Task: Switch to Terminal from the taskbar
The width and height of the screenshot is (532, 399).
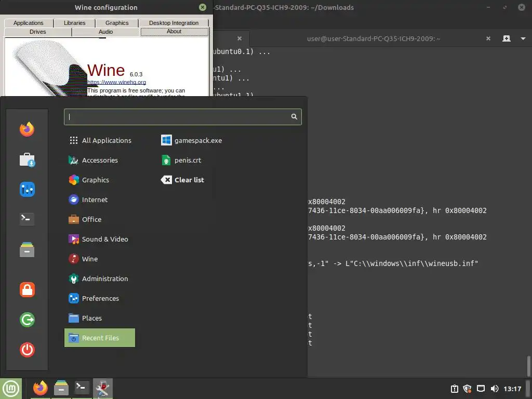Action: [82, 388]
